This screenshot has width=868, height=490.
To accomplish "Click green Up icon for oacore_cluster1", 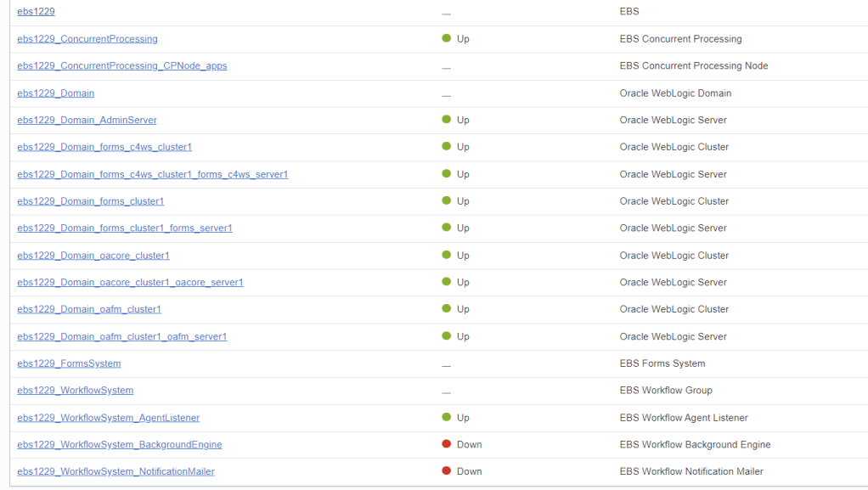I will pos(446,255).
